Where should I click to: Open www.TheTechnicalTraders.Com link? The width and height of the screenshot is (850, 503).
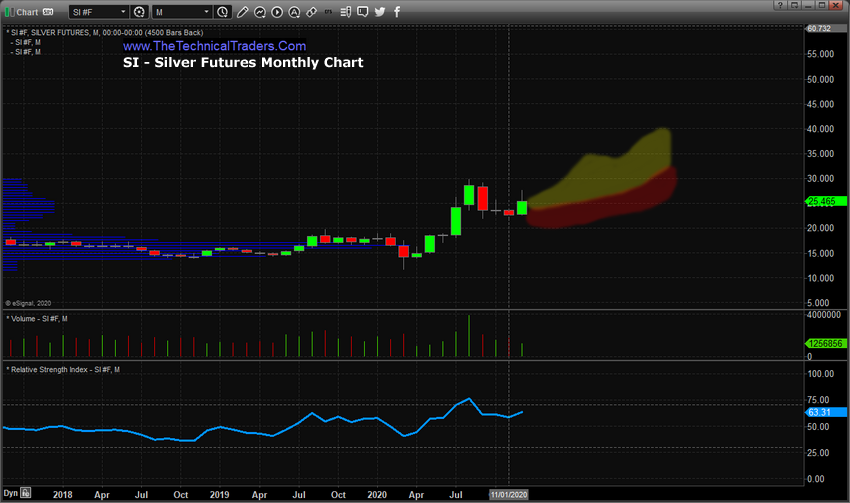click(214, 46)
